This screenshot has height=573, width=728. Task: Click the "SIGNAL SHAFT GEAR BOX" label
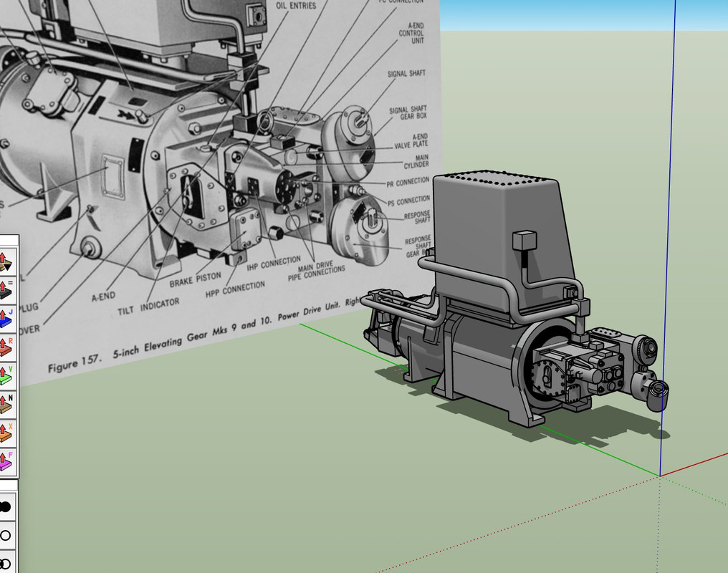[408, 113]
